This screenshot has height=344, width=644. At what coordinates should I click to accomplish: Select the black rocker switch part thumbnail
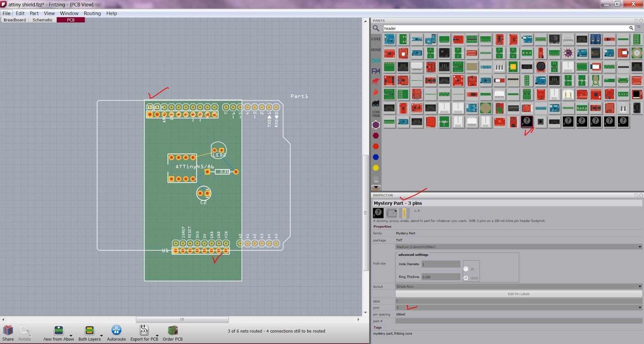click(x=554, y=39)
